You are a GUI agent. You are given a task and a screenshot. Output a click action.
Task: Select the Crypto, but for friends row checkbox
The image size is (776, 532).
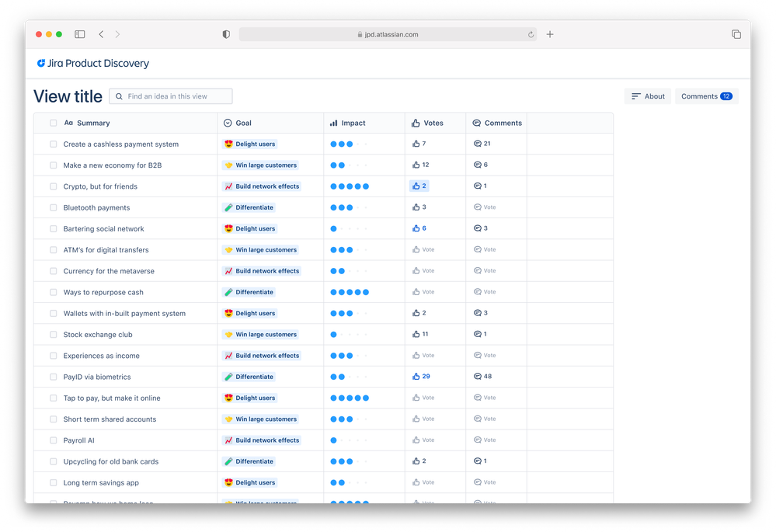54,186
